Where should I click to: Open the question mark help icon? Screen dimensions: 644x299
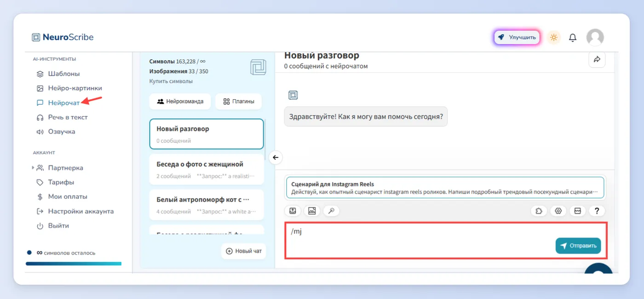coord(597,211)
